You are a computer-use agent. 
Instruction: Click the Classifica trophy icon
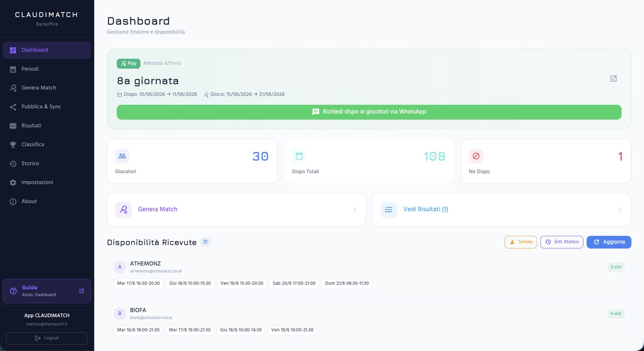click(x=13, y=145)
